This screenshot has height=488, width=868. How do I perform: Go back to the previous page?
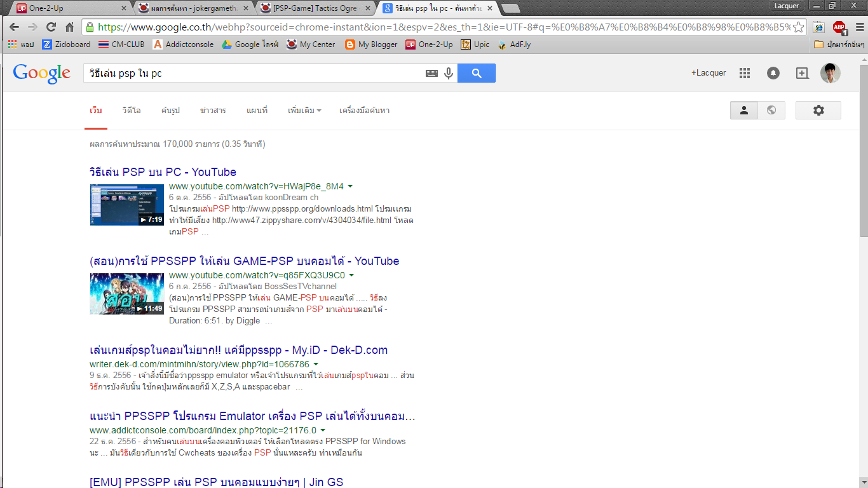[x=14, y=27]
